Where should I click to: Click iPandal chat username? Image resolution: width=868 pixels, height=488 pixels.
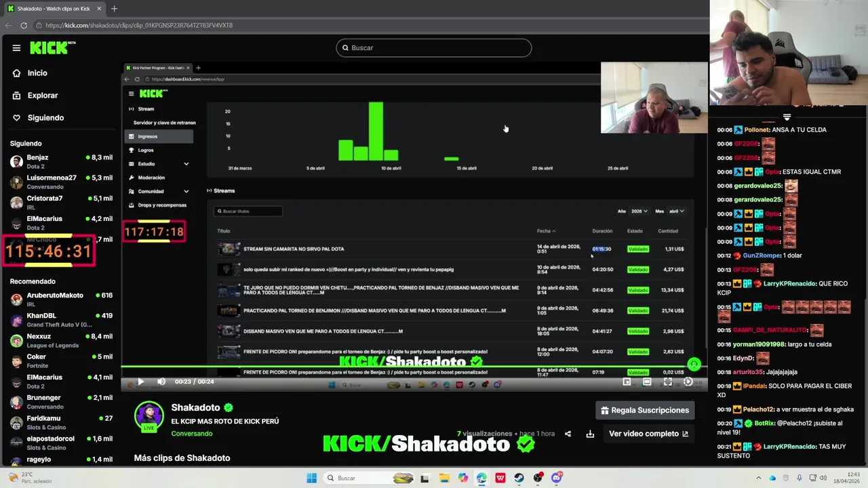pyautogui.click(x=755, y=386)
